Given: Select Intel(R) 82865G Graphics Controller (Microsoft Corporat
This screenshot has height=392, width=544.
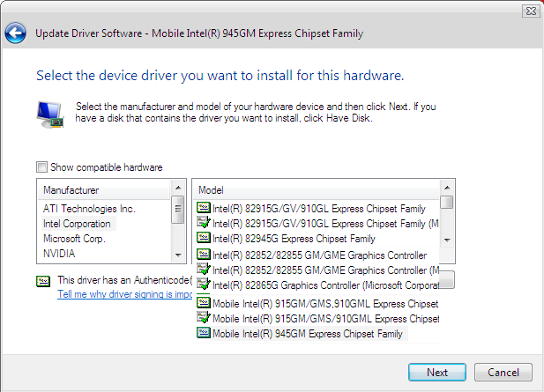Looking at the screenshot, I should 325,285.
